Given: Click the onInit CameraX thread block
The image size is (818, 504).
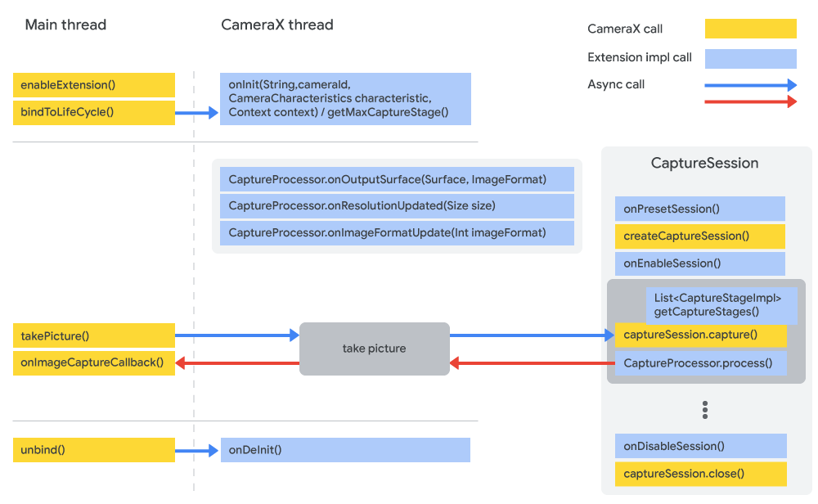Looking at the screenshot, I should (345, 99).
